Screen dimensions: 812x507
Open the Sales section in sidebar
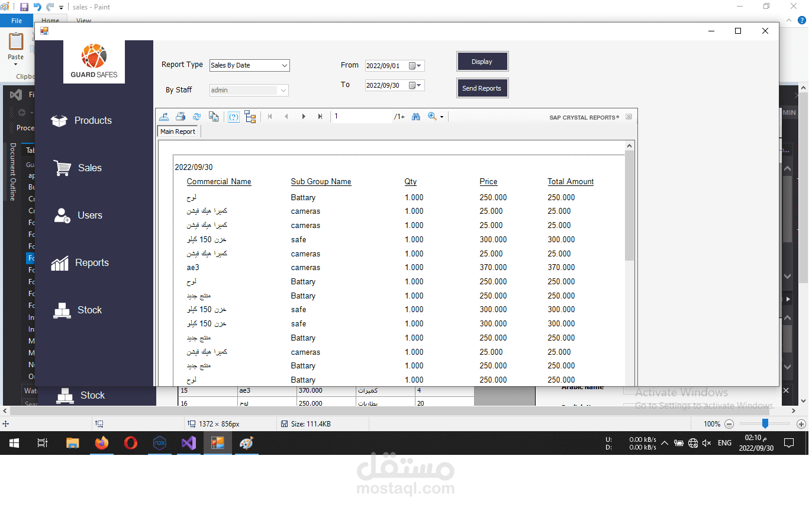(78, 168)
